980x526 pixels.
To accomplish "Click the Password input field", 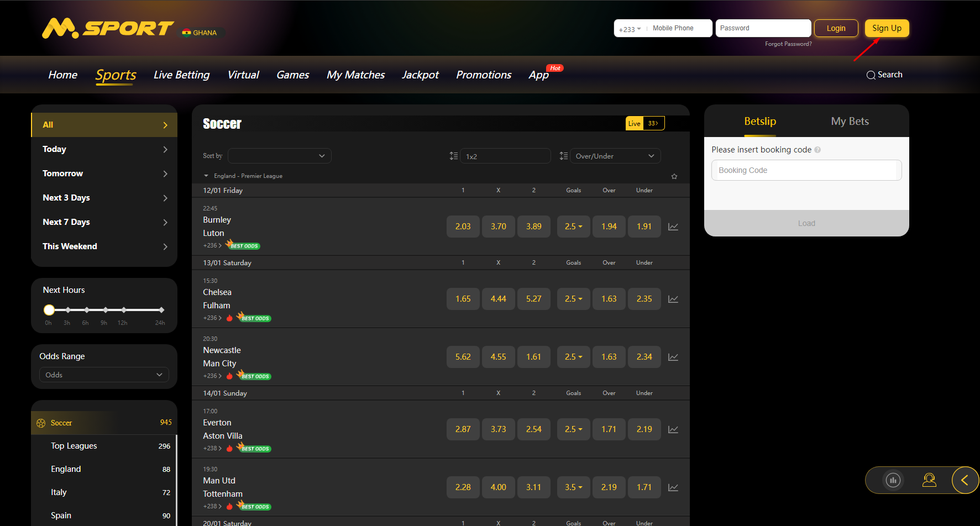I will coord(763,28).
